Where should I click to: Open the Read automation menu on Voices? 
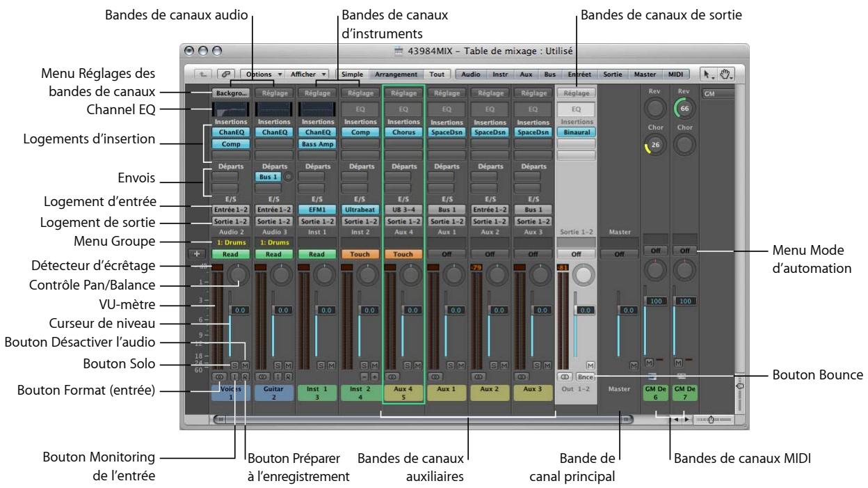[x=232, y=255]
